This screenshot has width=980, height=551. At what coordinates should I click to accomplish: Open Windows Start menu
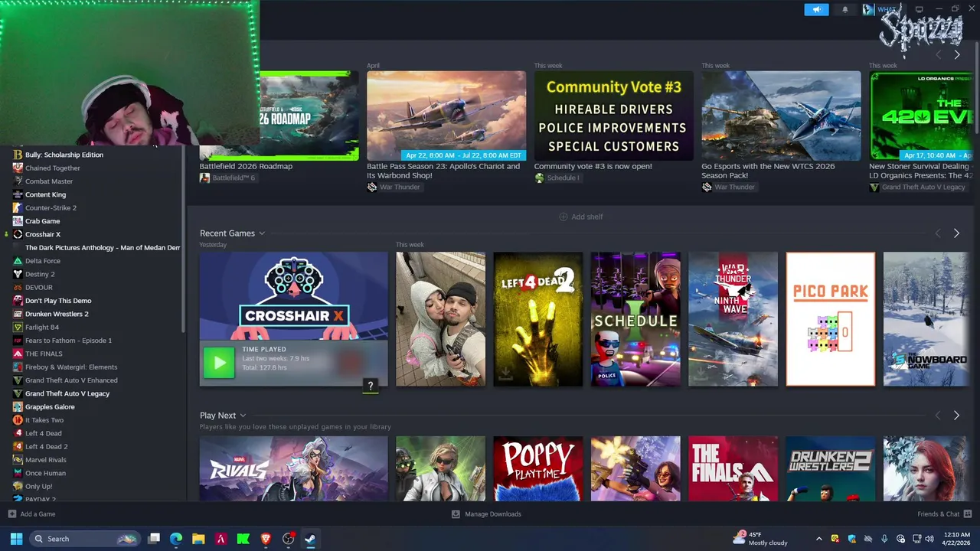[x=16, y=539]
